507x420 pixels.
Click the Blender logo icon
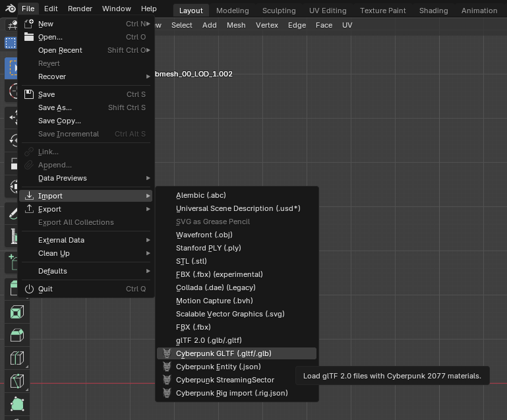pyautogui.click(x=9, y=9)
